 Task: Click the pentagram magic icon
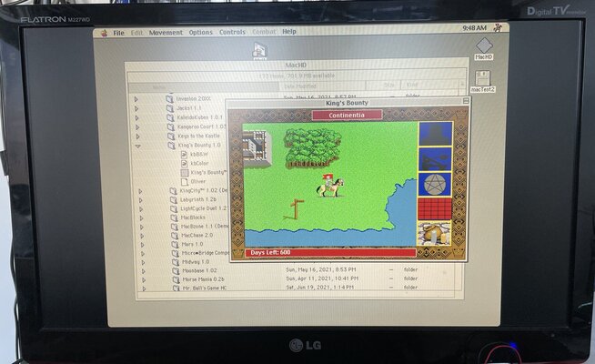coord(435,183)
